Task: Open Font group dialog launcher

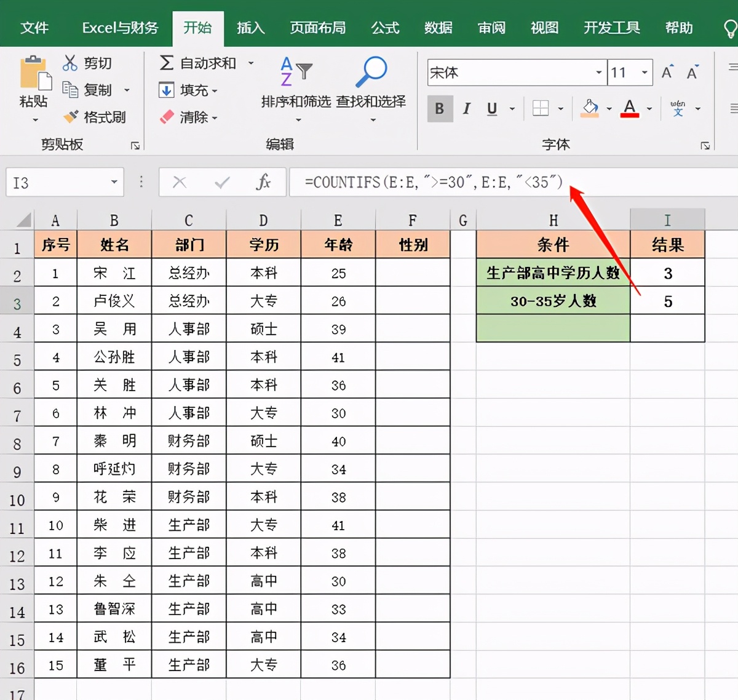Action: coord(705,146)
